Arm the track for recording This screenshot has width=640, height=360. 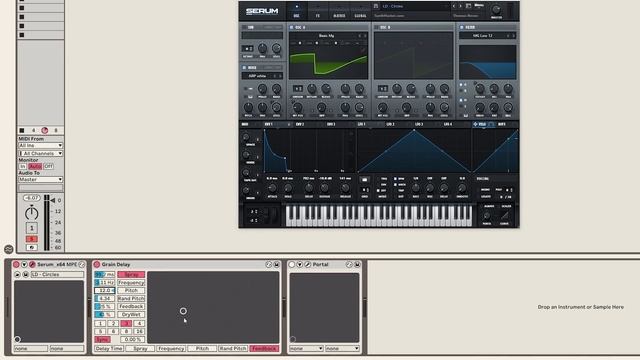[x=31, y=247]
